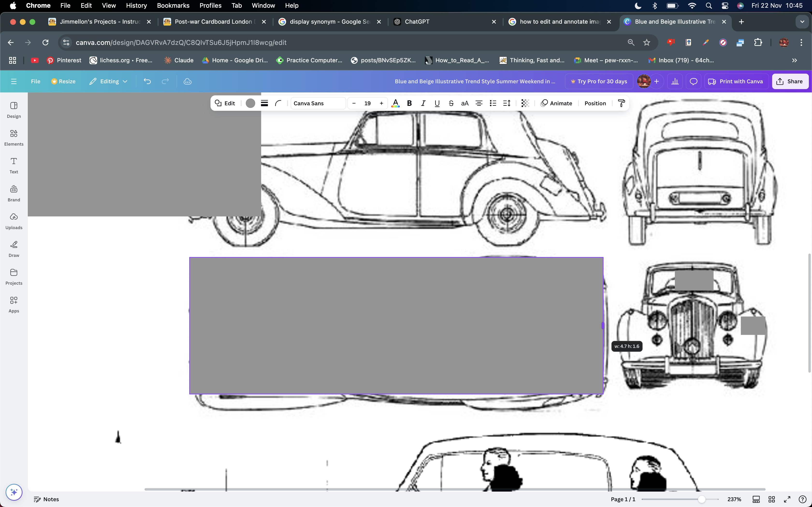
Task: Click the File menu
Action: (36, 81)
